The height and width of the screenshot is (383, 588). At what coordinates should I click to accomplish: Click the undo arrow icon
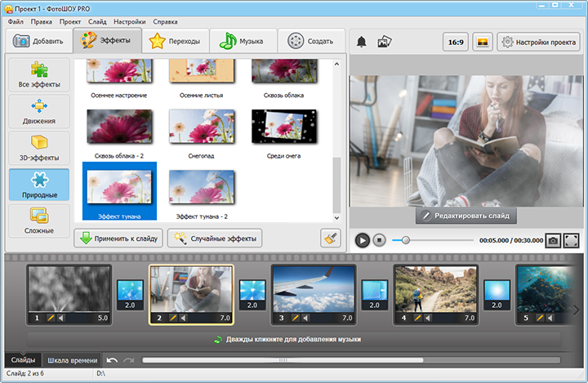112,360
